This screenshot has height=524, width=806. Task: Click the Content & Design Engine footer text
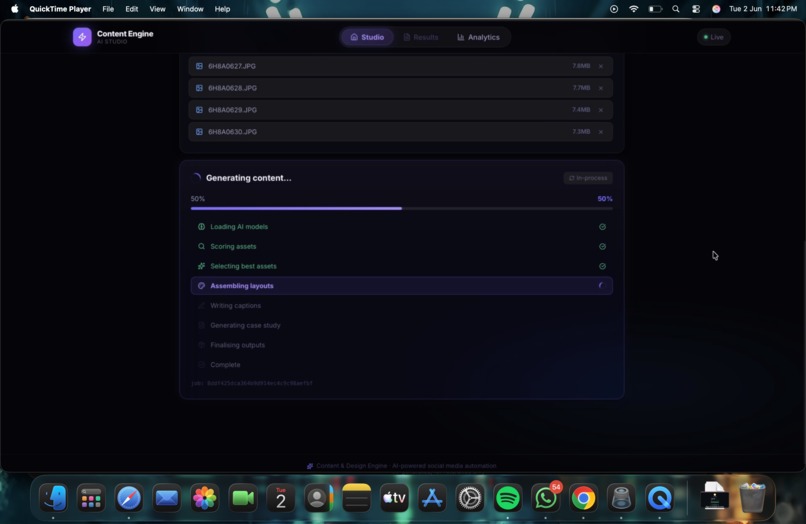406,466
